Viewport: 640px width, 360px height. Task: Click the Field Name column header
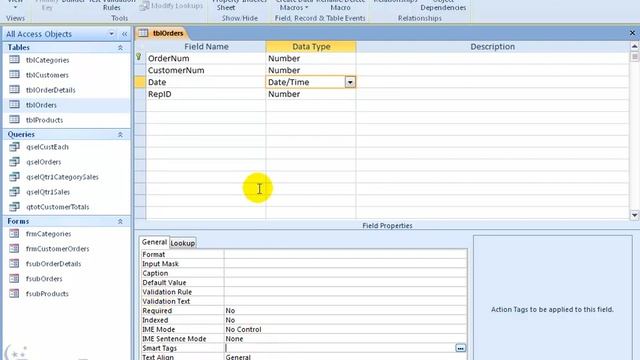click(x=206, y=47)
